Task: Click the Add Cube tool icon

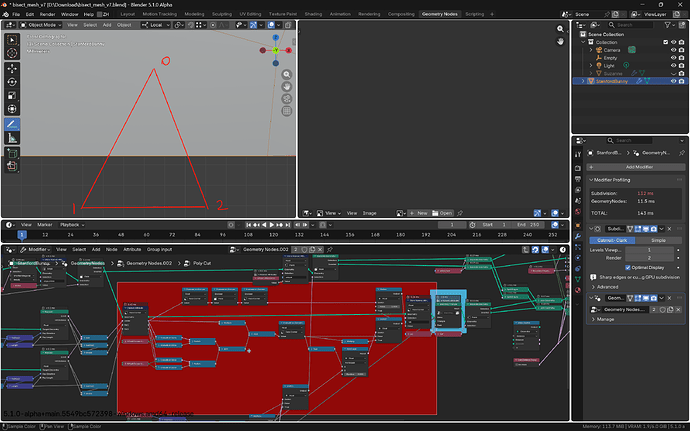Action: [12, 153]
